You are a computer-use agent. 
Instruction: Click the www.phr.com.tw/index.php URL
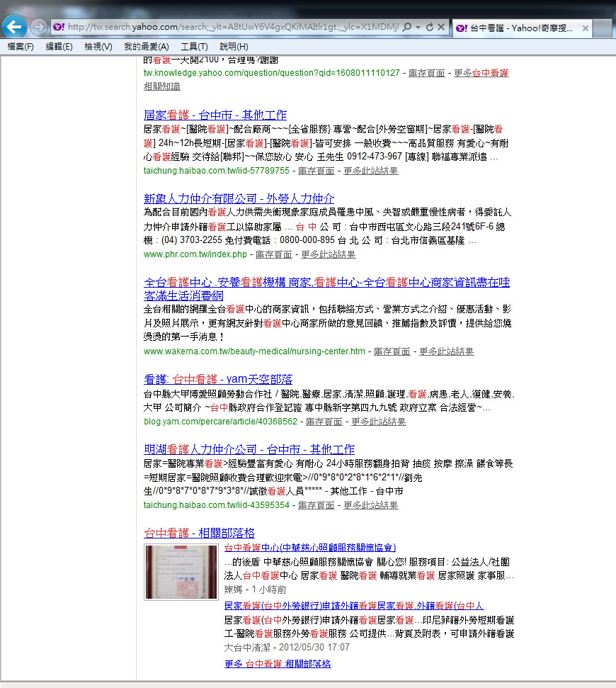tap(195, 254)
